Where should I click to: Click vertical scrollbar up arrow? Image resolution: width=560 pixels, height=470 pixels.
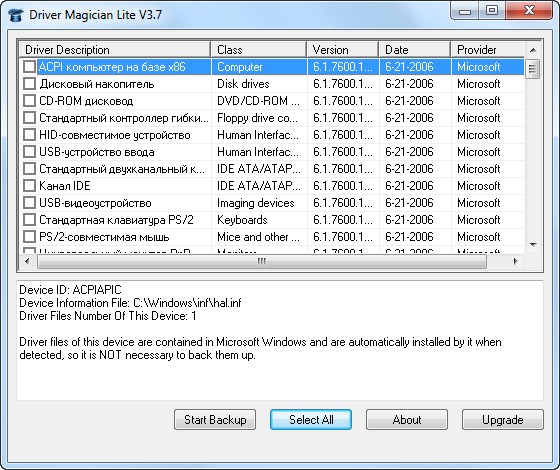click(x=533, y=50)
